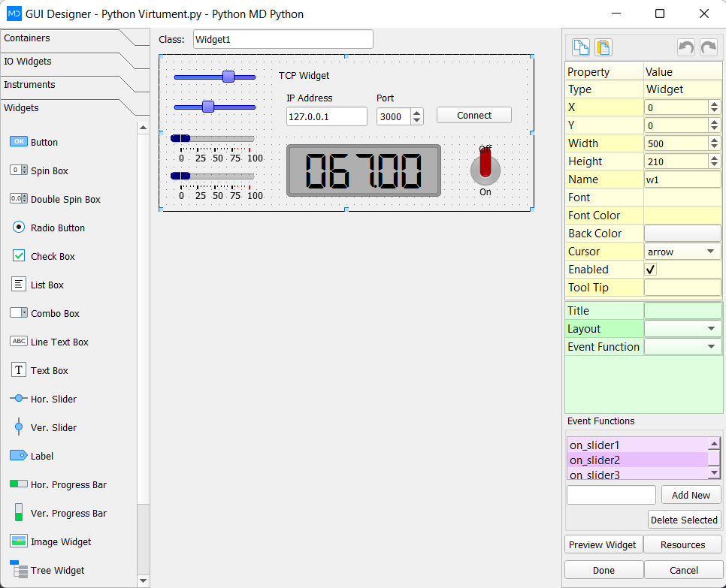
Task: Click Preview Widget button
Action: point(603,544)
